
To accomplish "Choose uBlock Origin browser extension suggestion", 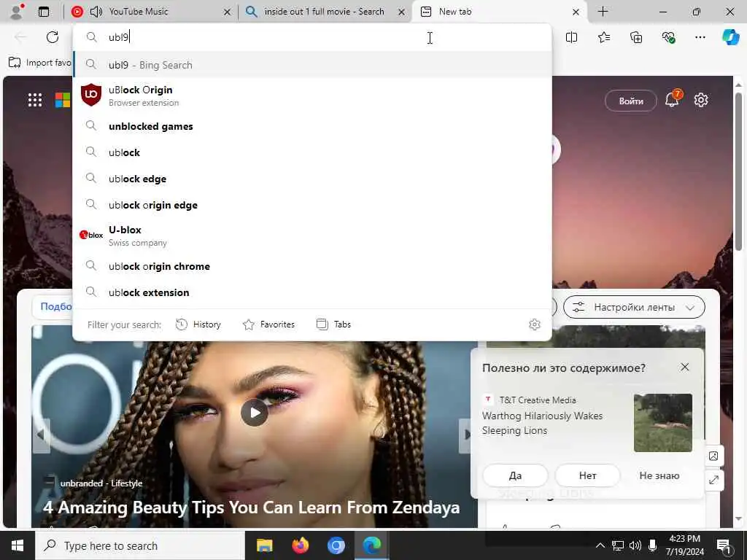I will (312, 96).
